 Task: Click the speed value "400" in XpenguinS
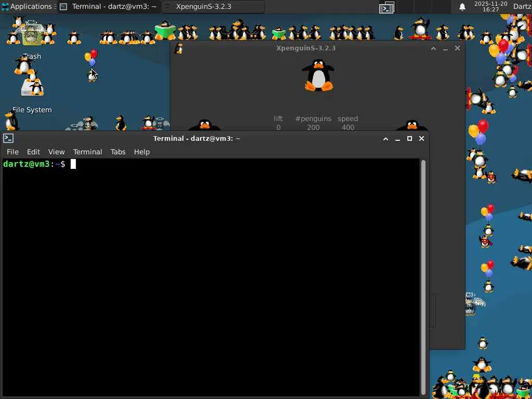point(348,127)
